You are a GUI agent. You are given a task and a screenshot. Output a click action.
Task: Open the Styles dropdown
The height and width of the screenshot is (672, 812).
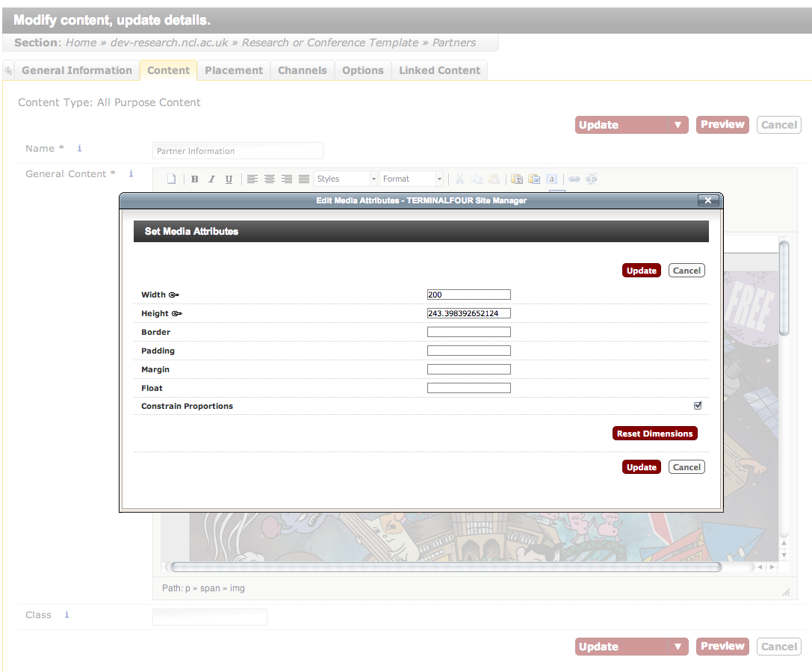pyautogui.click(x=346, y=179)
